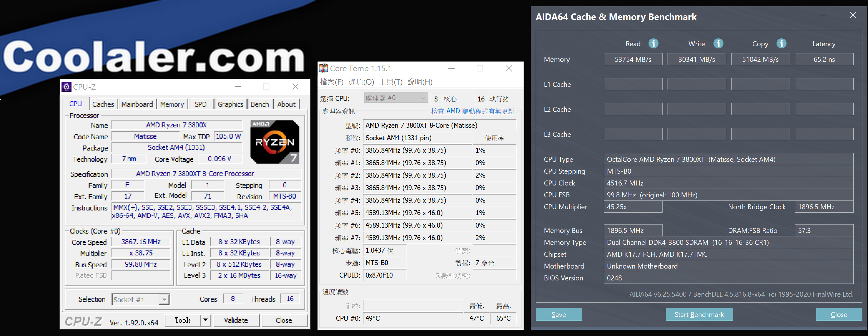
Task: Click the Specification field in CPU-Z
Action: click(x=206, y=174)
